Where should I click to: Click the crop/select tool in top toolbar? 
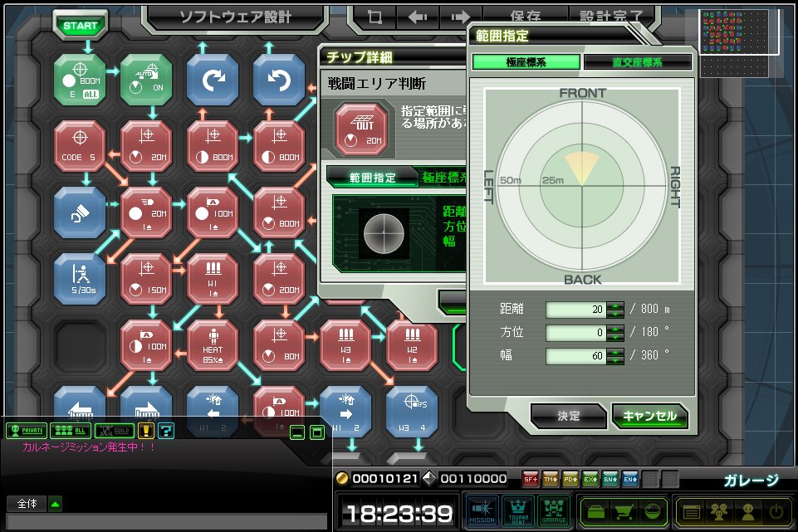(375, 17)
